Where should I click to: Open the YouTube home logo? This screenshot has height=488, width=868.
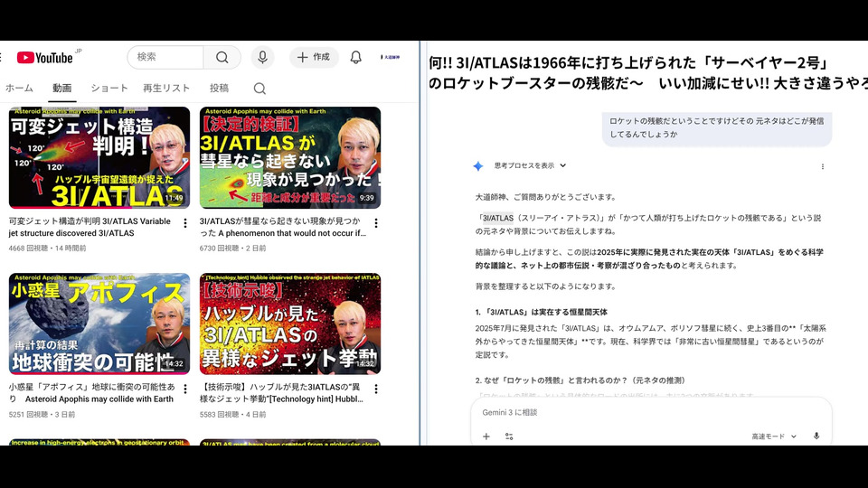click(x=45, y=58)
